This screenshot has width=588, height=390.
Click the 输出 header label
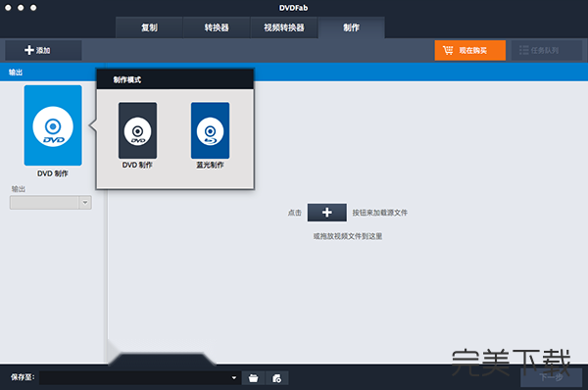(16, 73)
